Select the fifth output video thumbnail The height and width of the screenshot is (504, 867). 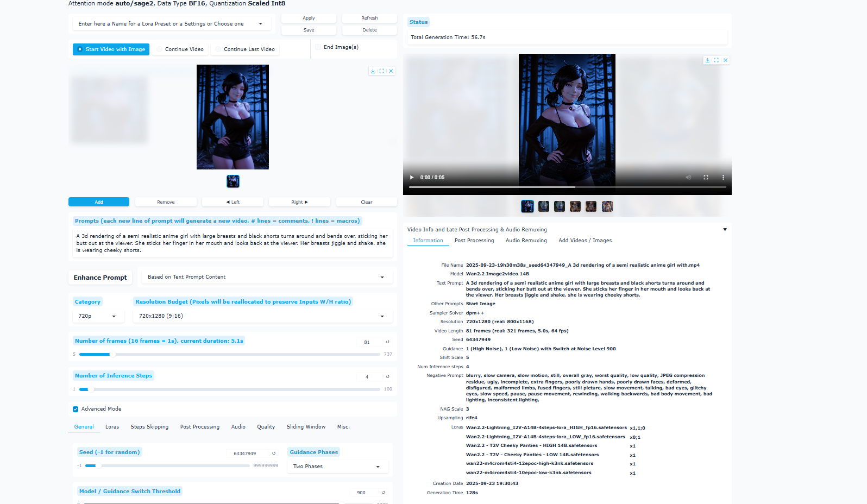click(x=591, y=206)
